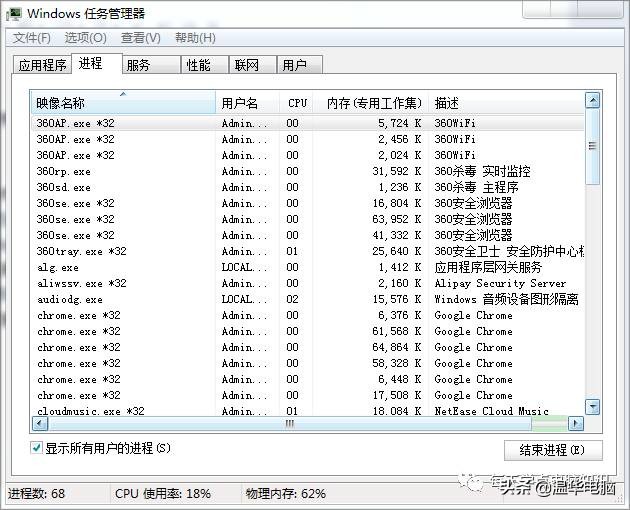Select 360se.exe row using 41,332 K
Viewport: 630px width, 510px height.
pyautogui.click(x=307, y=235)
